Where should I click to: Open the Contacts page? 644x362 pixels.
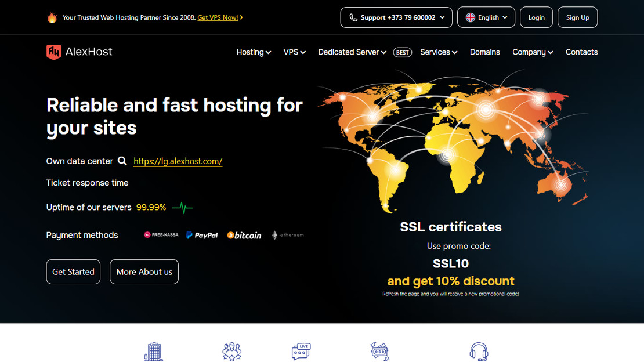point(581,52)
